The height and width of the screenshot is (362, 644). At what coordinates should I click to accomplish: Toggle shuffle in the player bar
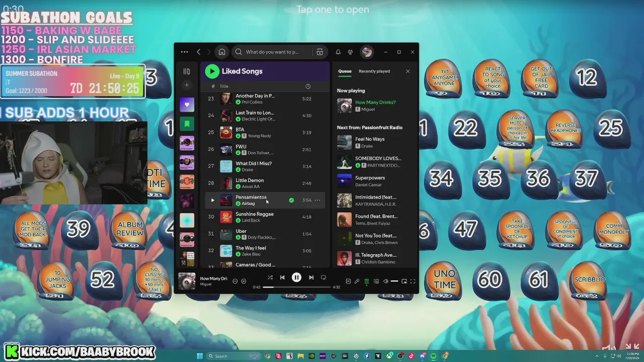pos(270,278)
